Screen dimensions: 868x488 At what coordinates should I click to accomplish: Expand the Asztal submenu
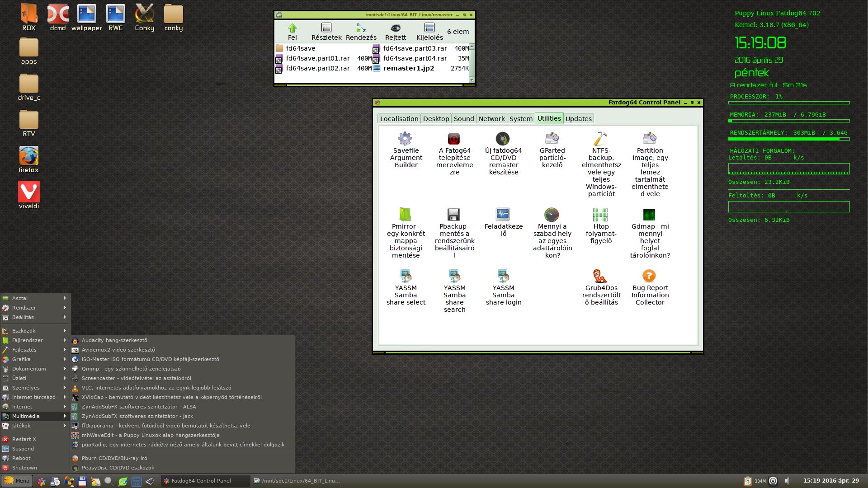35,298
